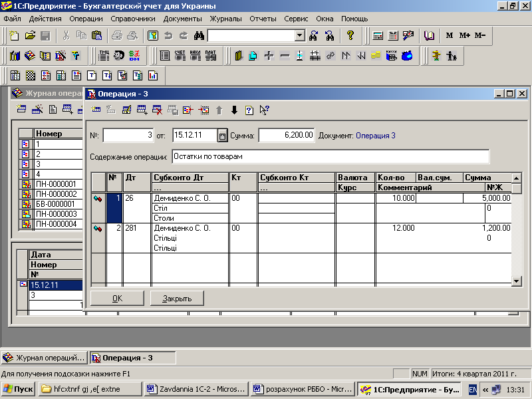Click the НАКЛ waybill toolbar icon
Image resolution: width=532 pixels, height=399 pixels.
(196, 56)
